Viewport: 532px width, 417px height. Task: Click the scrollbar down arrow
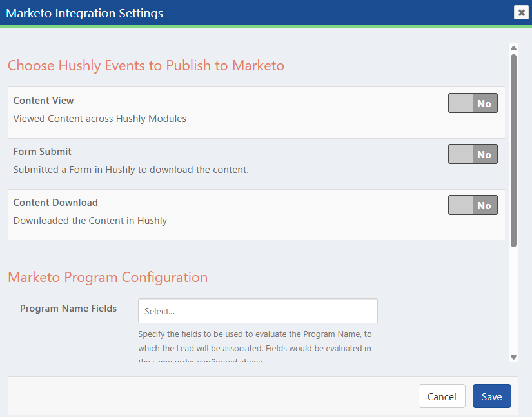coord(513,357)
